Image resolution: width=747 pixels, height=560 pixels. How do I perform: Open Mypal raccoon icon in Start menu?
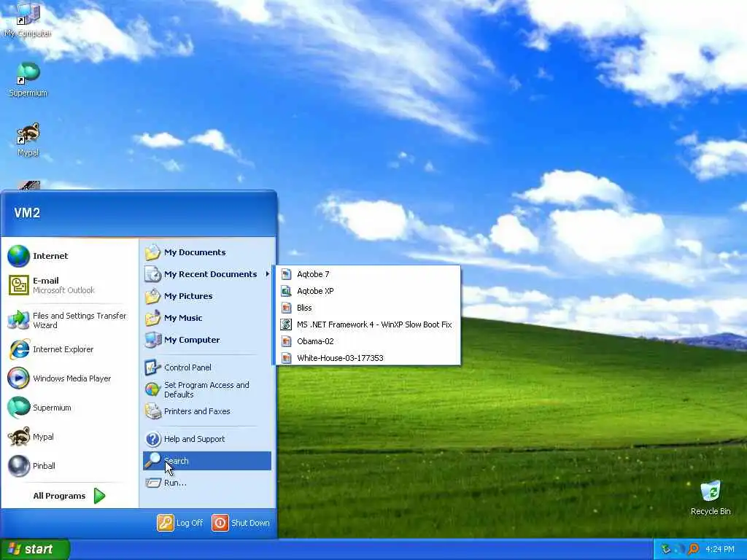[x=18, y=437]
